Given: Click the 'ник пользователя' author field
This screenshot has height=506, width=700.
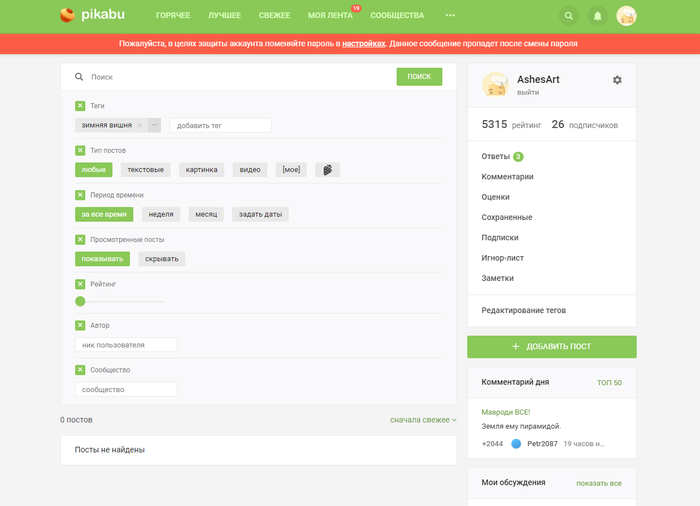Looking at the screenshot, I should (125, 345).
